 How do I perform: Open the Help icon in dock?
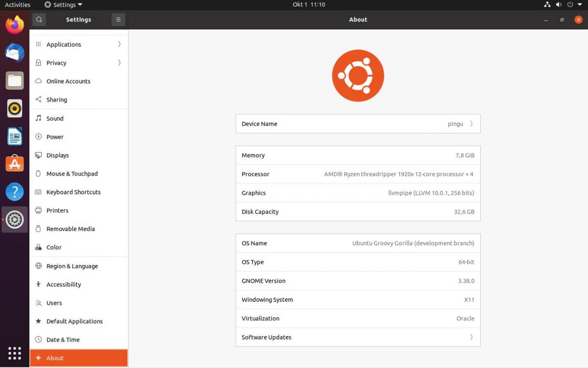15,192
